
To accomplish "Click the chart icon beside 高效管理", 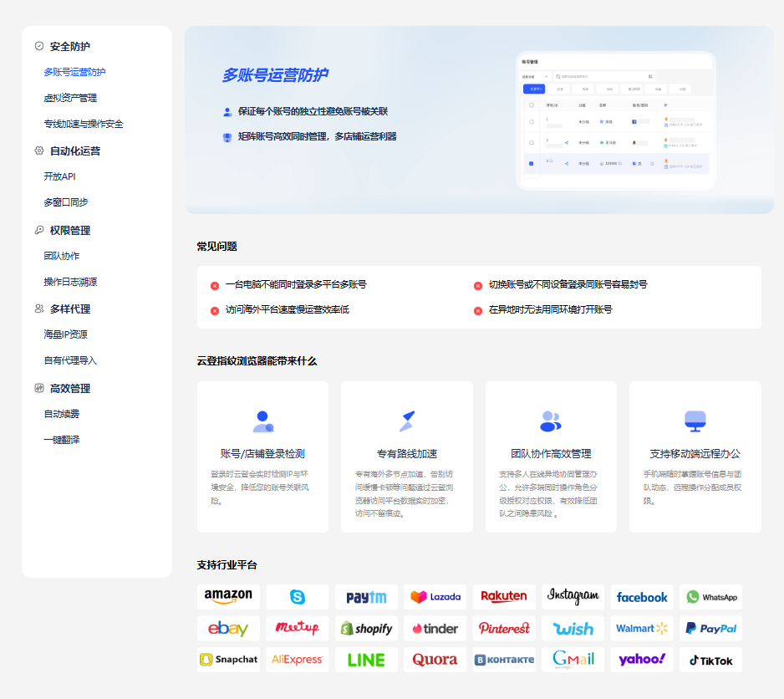I will coord(39,388).
